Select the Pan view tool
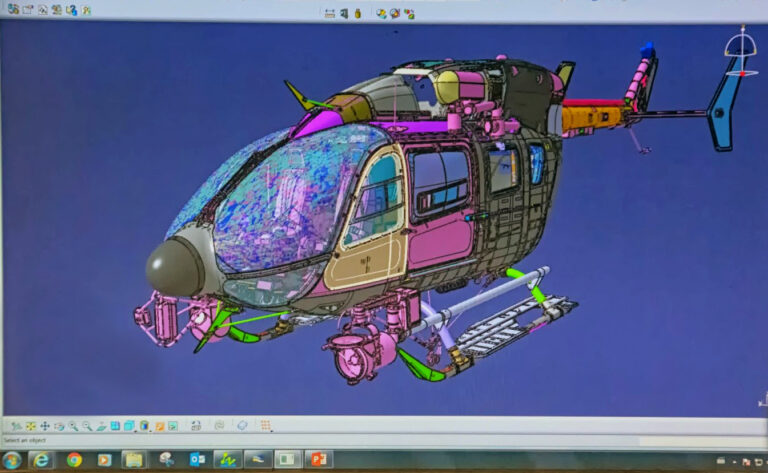This screenshot has height=473, width=768. (45, 426)
